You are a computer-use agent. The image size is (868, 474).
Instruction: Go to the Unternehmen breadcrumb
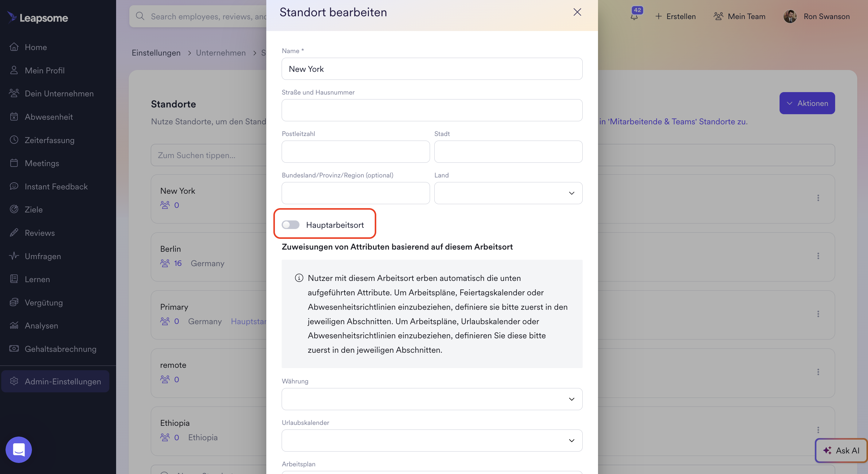221,53
